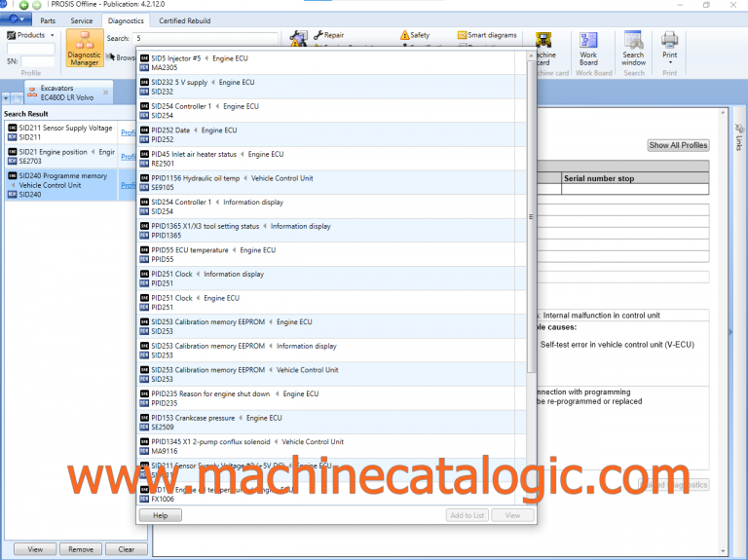
Task: Click the Browse cursor icon
Action: pyautogui.click(x=110, y=56)
